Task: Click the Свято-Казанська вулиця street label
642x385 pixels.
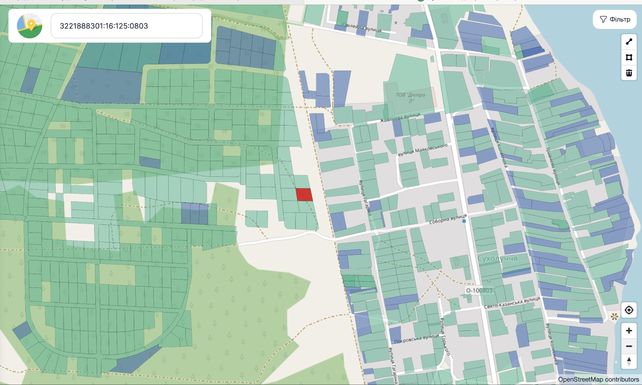Action: point(511,303)
